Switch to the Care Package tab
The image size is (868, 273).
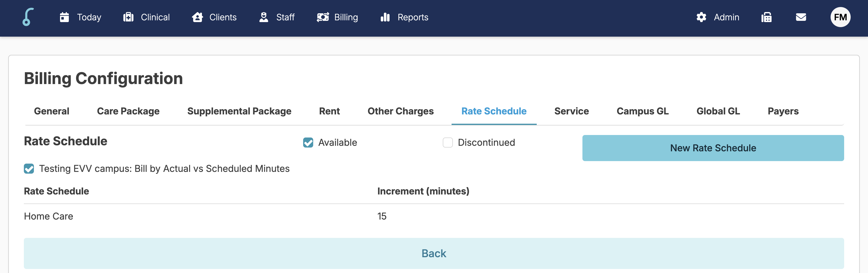pos(128,111)
